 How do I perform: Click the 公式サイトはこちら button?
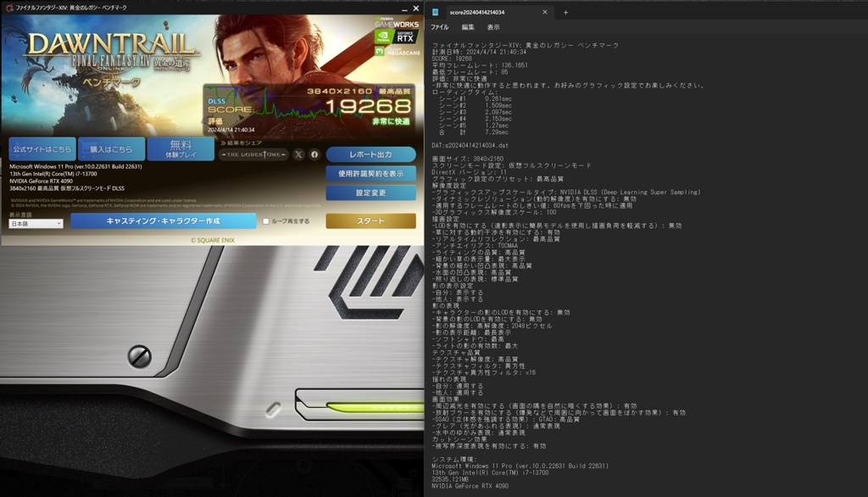42,149
